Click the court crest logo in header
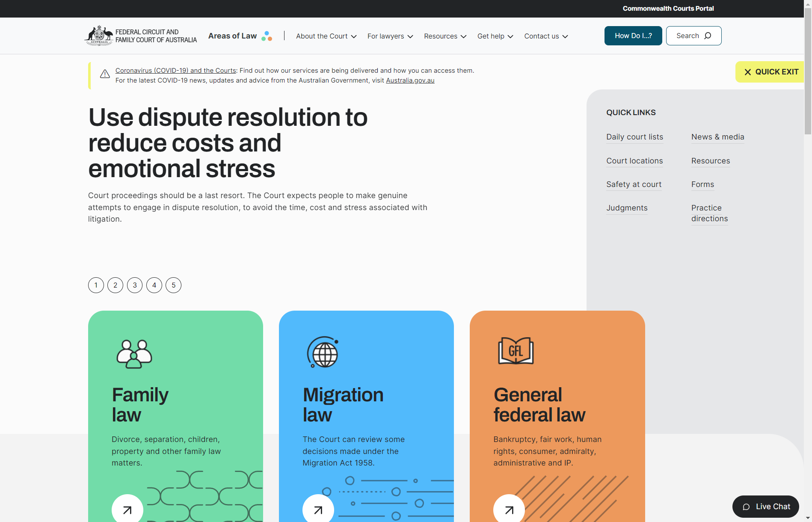This screenshot has height=522, width=812. click(x=99, y=36)
